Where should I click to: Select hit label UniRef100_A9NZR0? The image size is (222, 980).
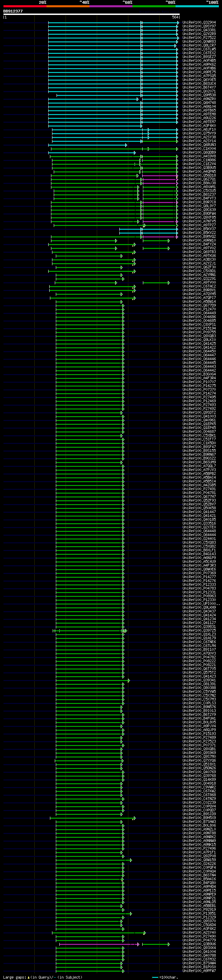(x=199, y=99)
